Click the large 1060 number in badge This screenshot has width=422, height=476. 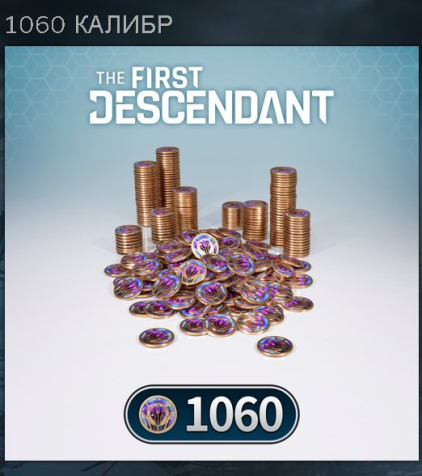(234, 414)
